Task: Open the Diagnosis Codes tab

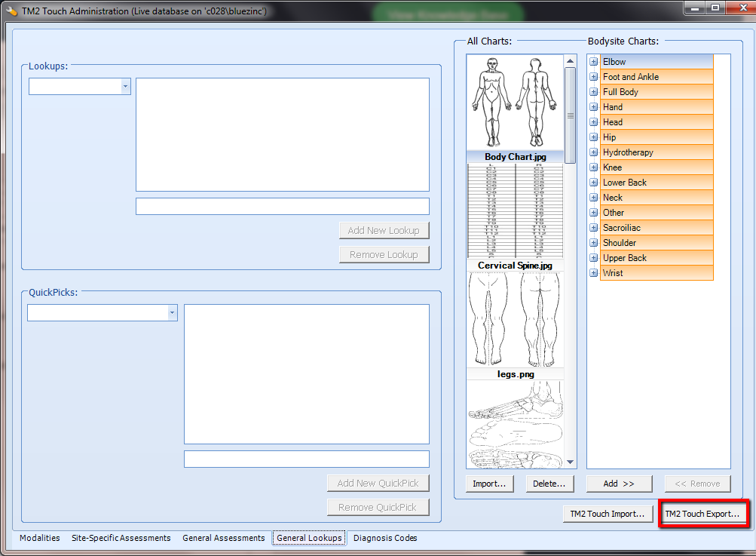Action: [385, 538]
